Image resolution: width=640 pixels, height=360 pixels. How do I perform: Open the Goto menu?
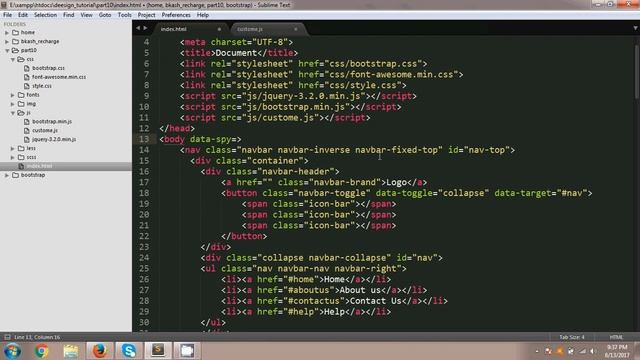pos(105,15)
